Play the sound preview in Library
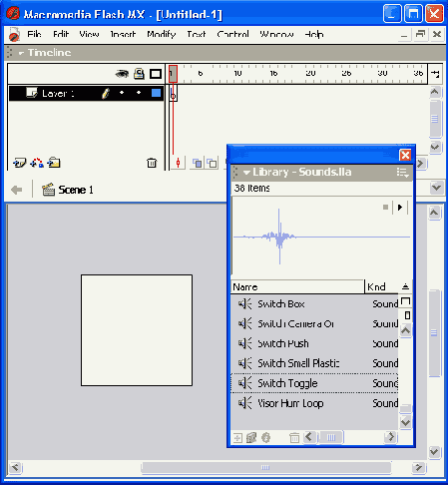This screenshot has height=485, width=448. click(400, 208)
